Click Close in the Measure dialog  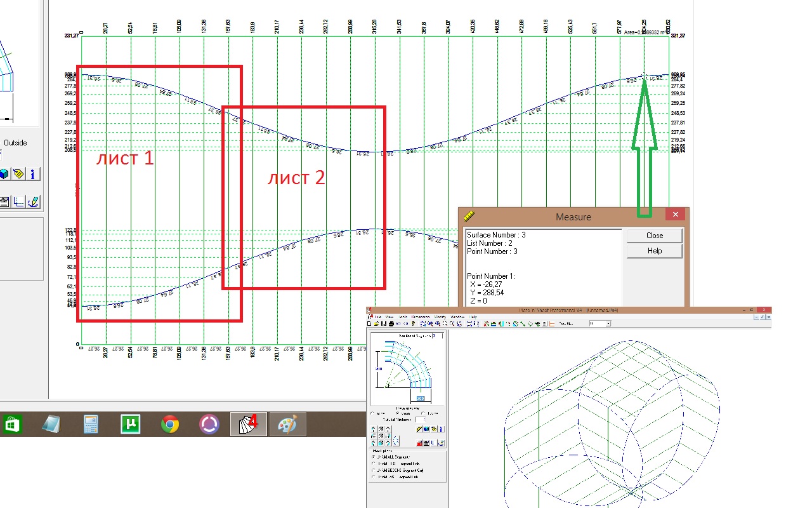pyautogui.click(x=655, y=235)
